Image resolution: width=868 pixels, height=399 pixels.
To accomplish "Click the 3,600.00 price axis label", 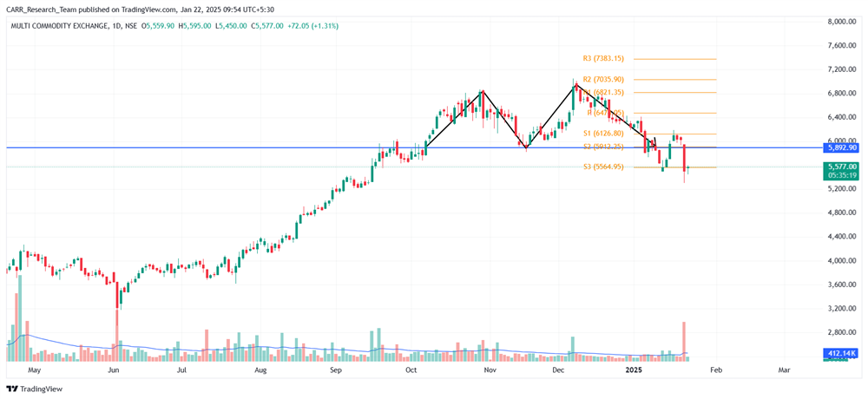I will click(x=843, y=285).
